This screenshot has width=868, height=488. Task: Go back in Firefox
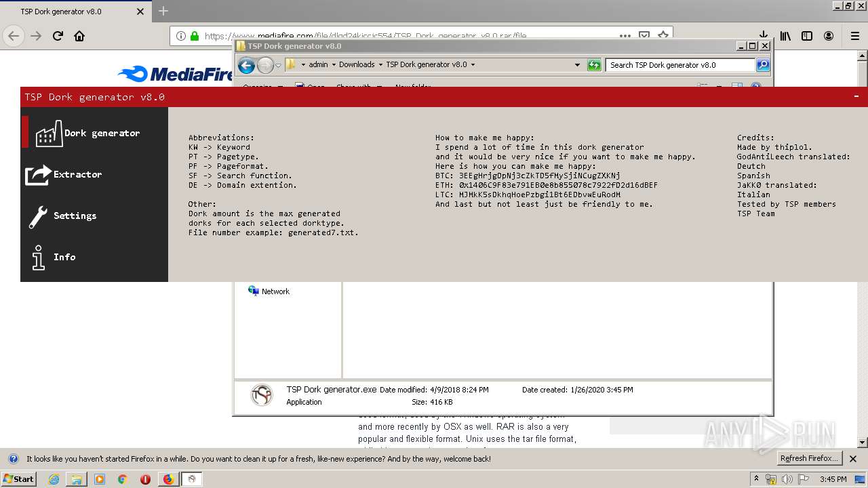click(14, 36)
